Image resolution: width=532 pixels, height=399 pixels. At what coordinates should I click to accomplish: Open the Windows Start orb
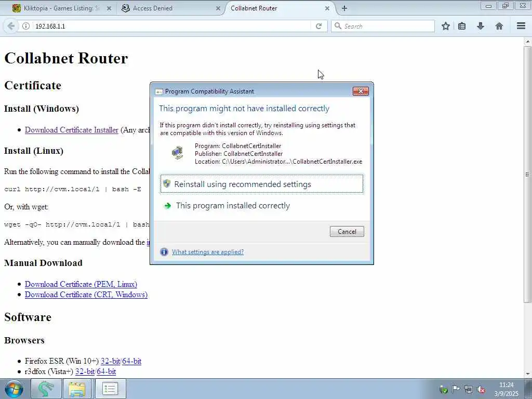click(x=14, y=389)
